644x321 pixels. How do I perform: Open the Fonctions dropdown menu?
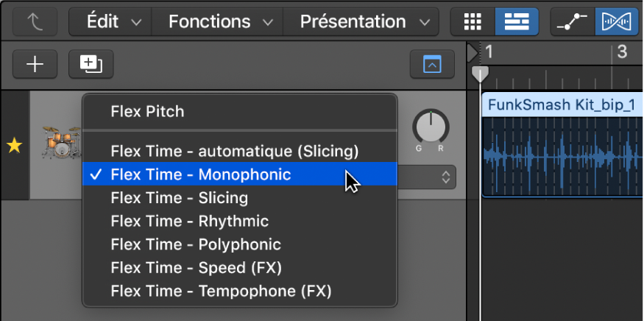click(217, 21)
